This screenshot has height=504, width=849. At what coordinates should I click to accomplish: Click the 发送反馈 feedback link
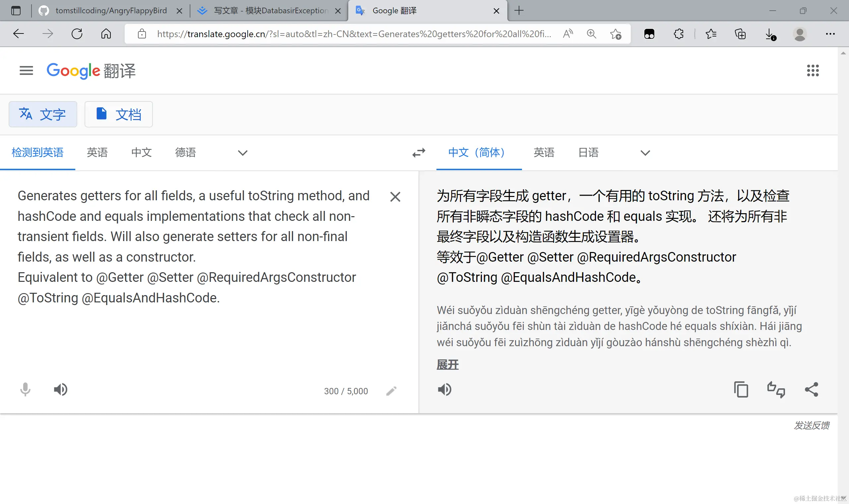point(811,425)
